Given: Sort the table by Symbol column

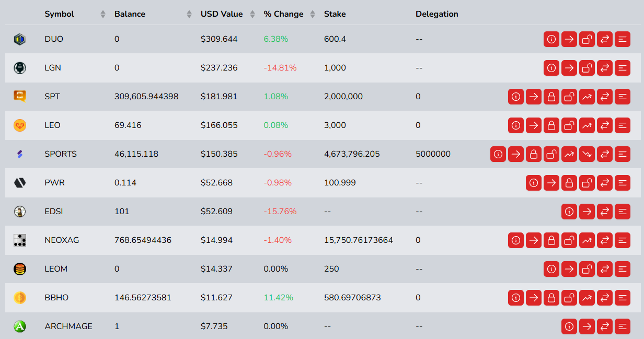Looking at the screenshot, I should click(x=103, y=14).
